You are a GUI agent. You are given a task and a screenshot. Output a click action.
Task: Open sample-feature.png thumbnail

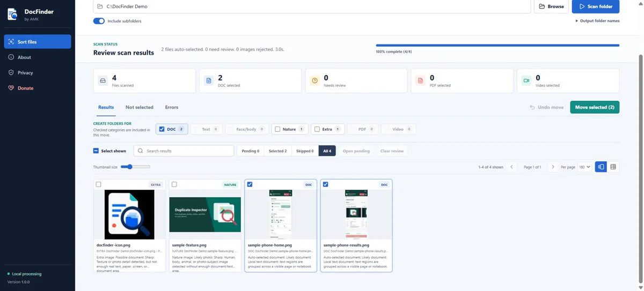tap(205, 214)
